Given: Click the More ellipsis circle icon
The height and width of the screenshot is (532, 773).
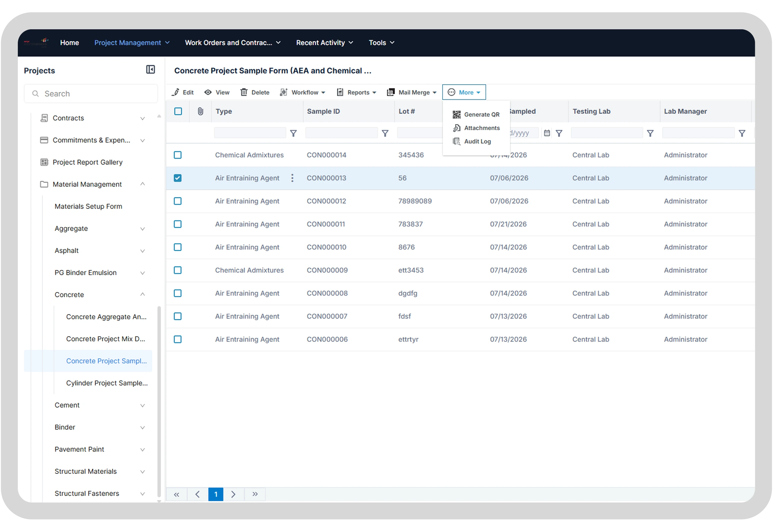Looking at the screenshot, I should coord(451,92).
